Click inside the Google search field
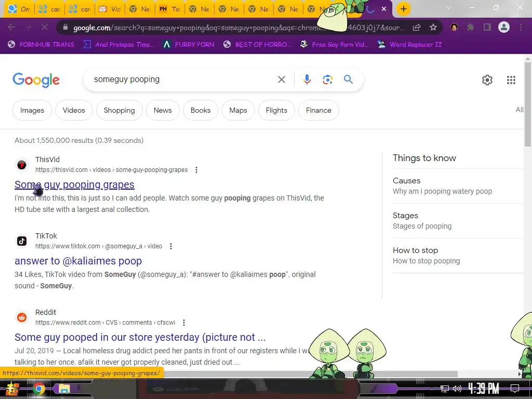Viewport: 532px width, 399px height. tap(183, 79)
